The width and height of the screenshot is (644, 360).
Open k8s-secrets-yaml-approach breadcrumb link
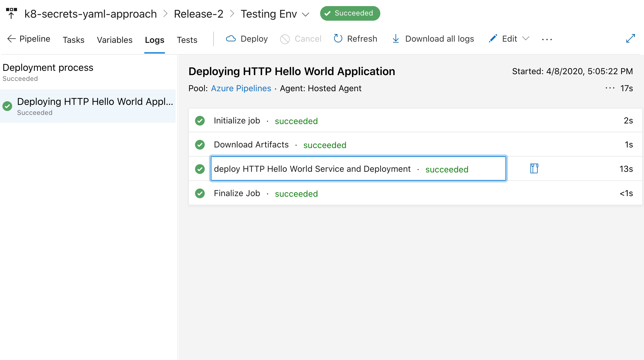[91, 14]
